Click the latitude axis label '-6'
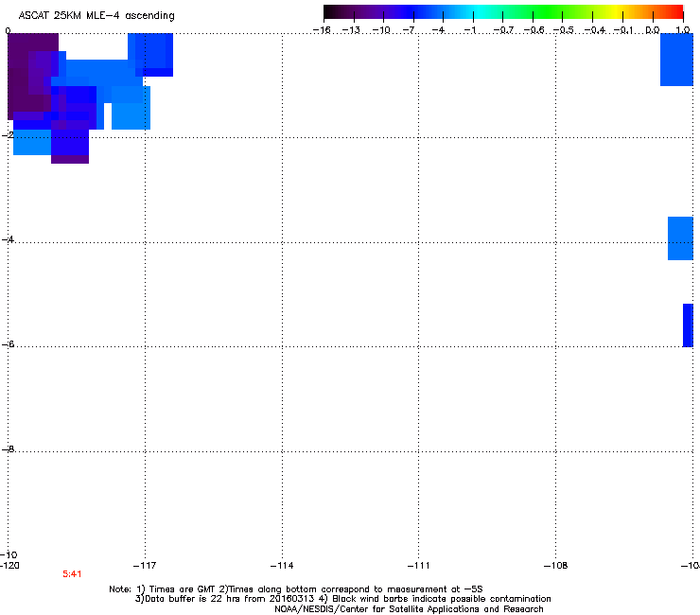 [8, 343]
